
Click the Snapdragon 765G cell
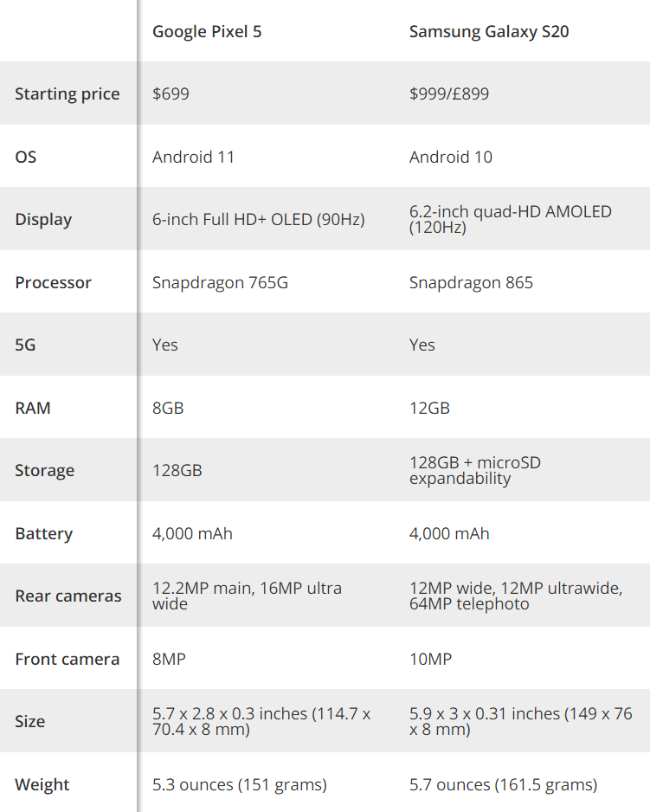coord(220,282)
